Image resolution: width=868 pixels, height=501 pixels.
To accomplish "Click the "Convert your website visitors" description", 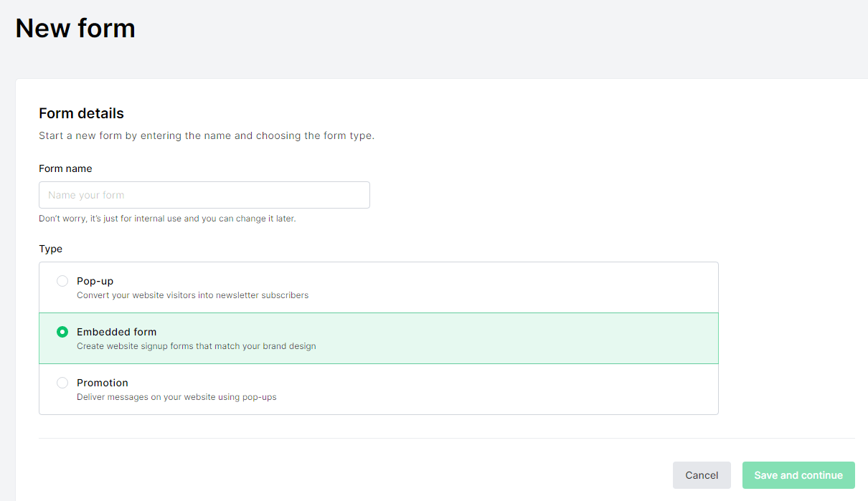I will click(192, 295).
